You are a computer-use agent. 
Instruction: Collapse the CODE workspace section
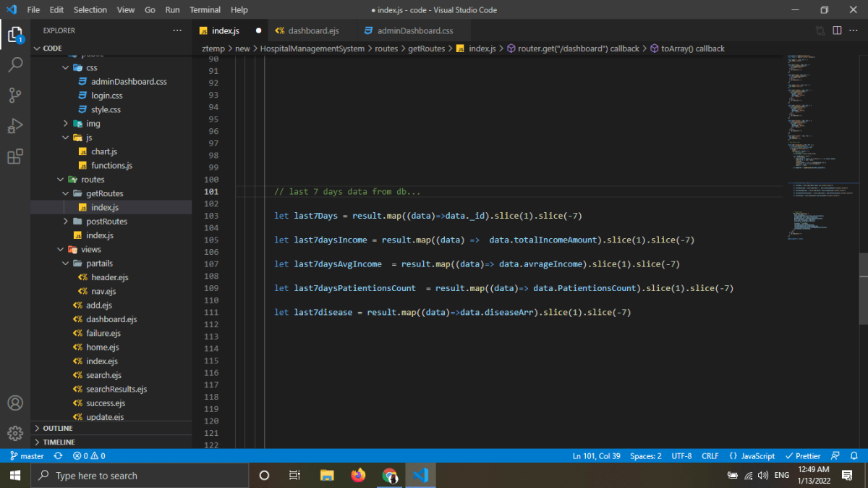pos(111,49)
